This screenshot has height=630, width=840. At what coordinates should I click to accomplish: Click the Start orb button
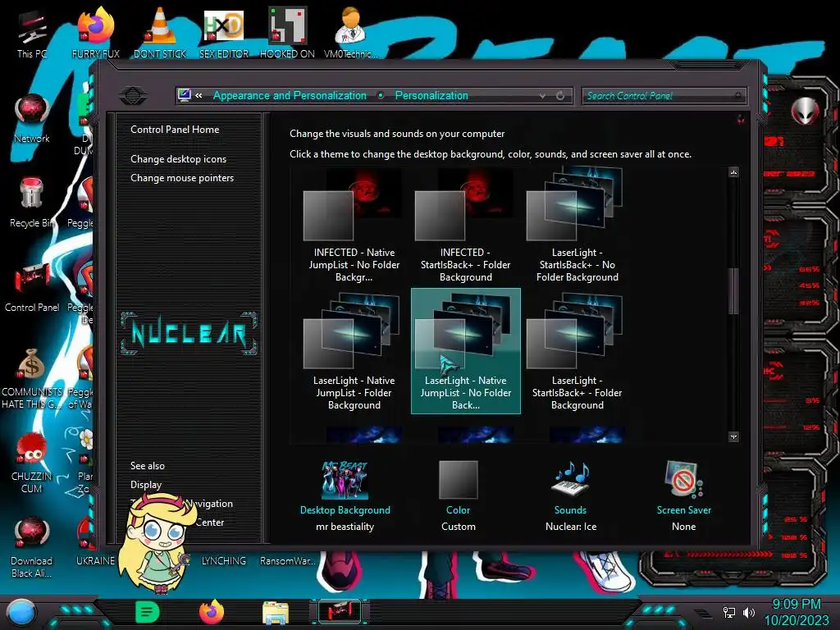pyautogui.click(x=21, y=613)
